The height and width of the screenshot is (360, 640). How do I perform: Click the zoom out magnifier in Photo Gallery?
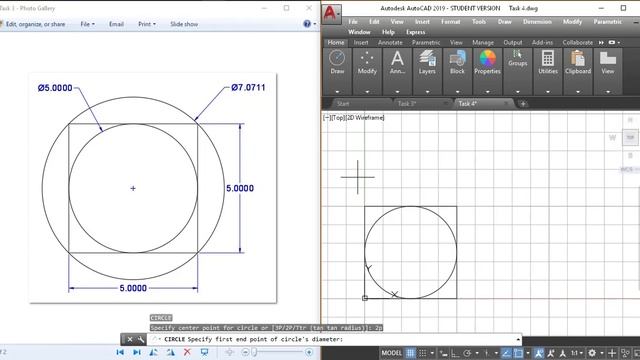(x=245, y=352)
